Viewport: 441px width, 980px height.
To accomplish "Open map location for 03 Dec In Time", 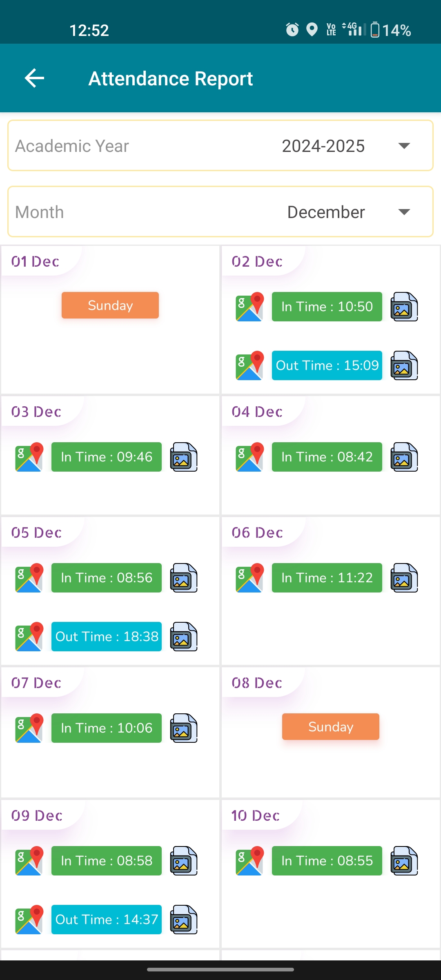I will tap(29, 457).
